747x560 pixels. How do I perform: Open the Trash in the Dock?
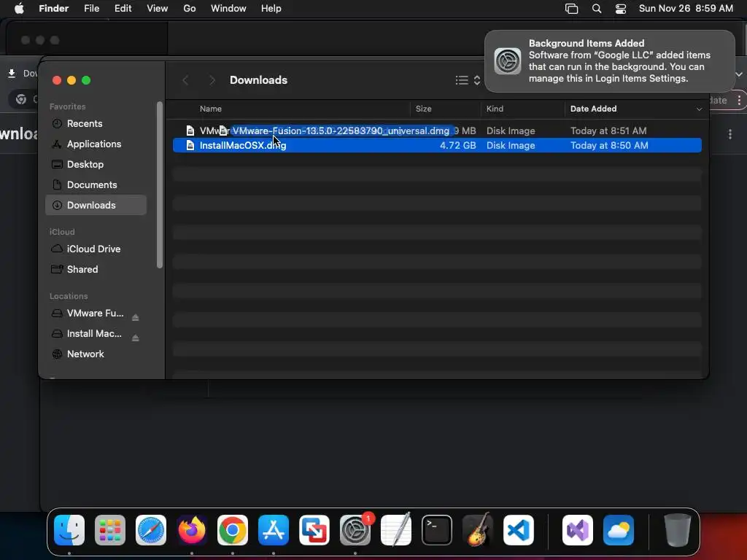coord(678,530)
